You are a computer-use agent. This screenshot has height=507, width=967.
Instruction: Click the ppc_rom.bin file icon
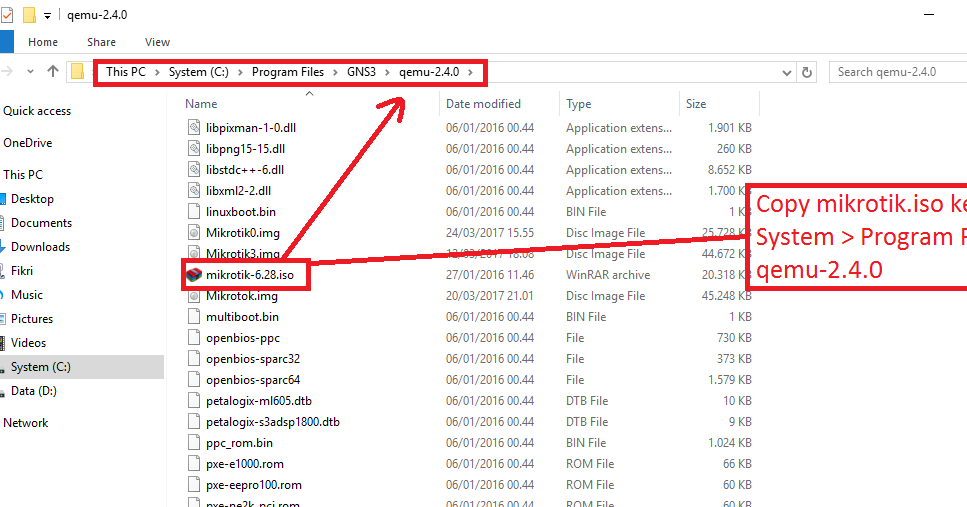coord(194,442)
